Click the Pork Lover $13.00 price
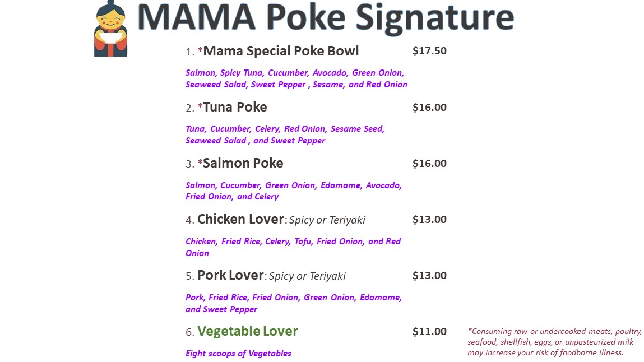Viewport: 644px width, 362px height. 429,275
